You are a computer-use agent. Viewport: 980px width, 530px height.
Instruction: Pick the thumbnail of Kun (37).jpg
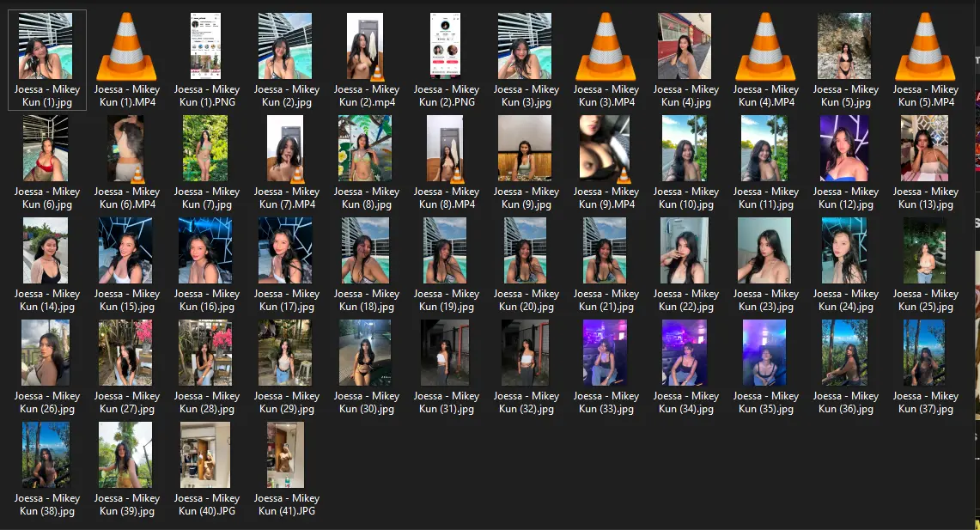click(x=924, y=352)
